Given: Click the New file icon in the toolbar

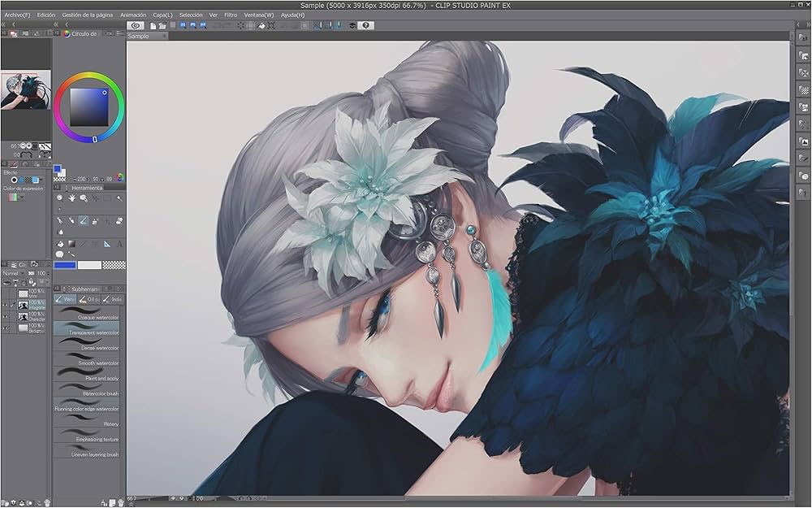Looking at the screenshot, I should pos(154,24).
